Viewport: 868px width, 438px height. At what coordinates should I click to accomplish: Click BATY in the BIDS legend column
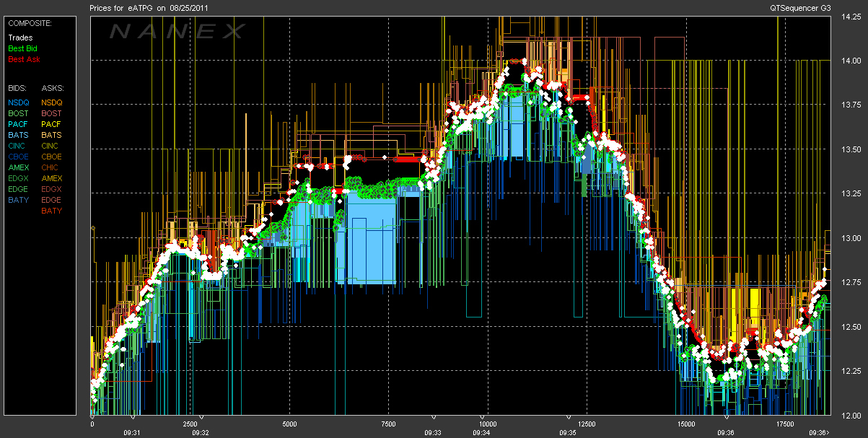[18, 200]
